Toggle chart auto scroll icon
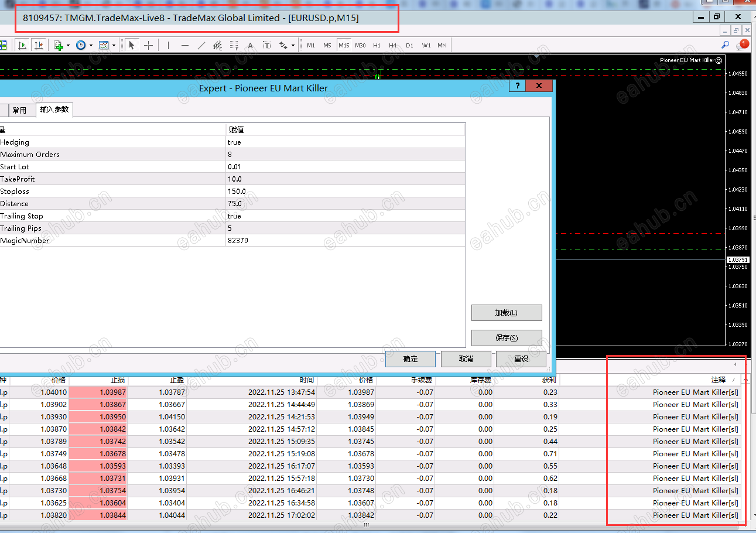Viewport: 756px width, 533px height. 22,45
